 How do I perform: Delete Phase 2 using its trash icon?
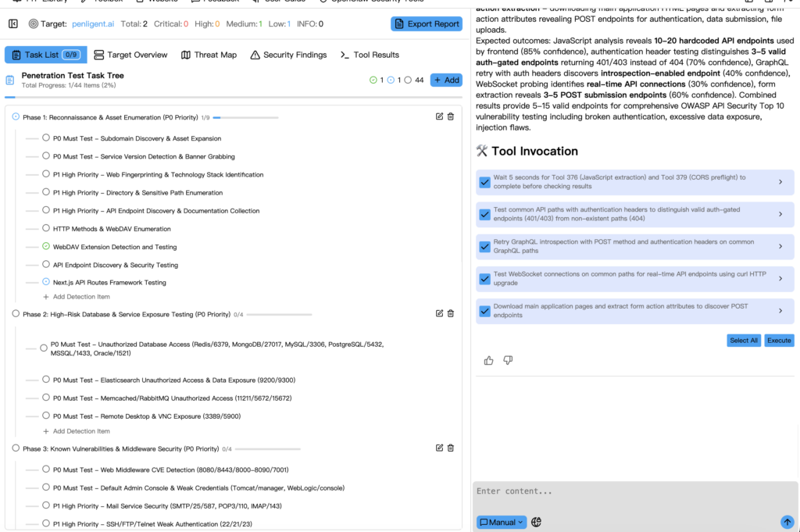pos(451,314)
